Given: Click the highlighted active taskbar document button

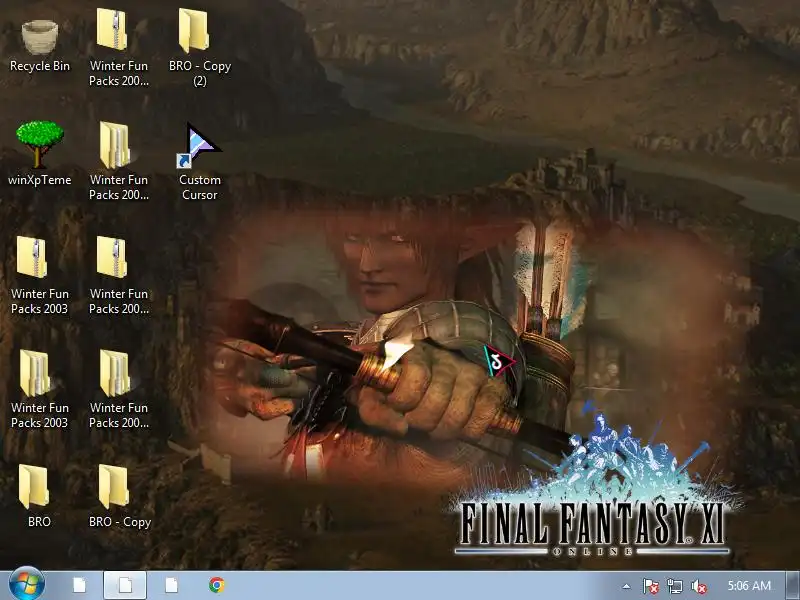Looking at the screenshot, I should click(x=125, y=585).
